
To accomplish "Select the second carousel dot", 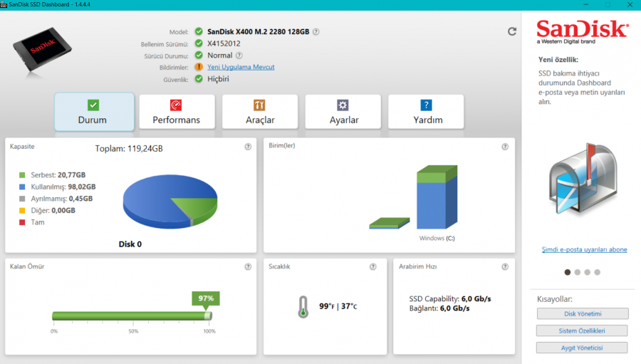I will point(577,272).
